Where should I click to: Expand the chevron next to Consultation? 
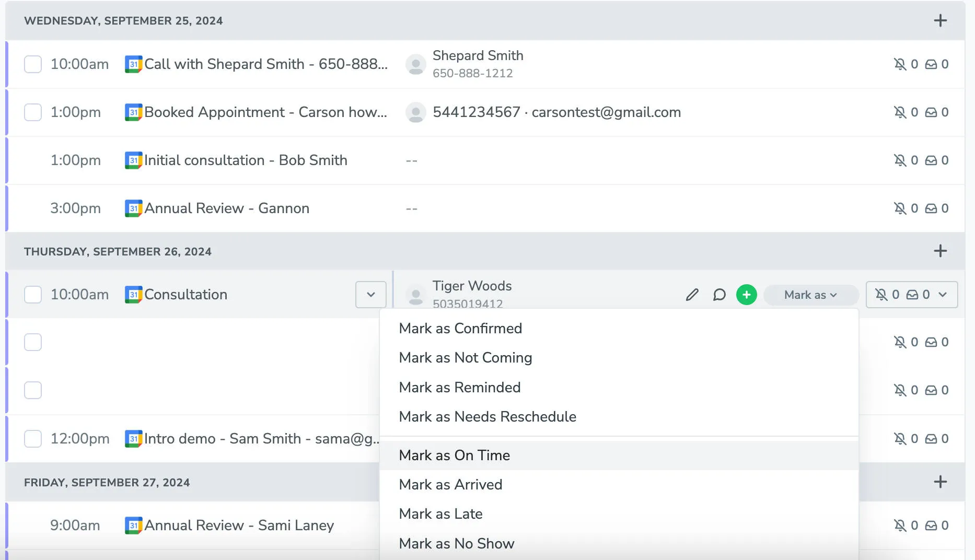click(x=370, y=295)
